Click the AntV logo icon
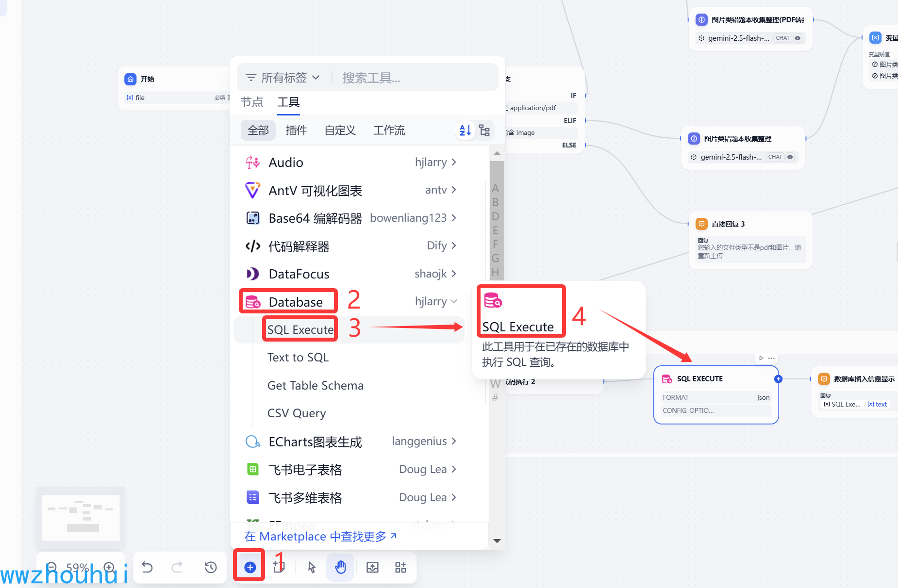 252,190
